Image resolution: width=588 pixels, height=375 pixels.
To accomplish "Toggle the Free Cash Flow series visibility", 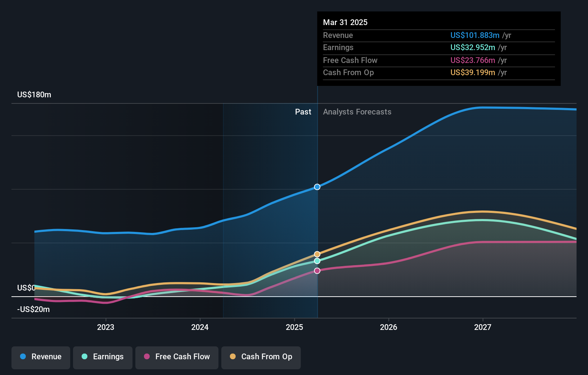I will 177,357.
